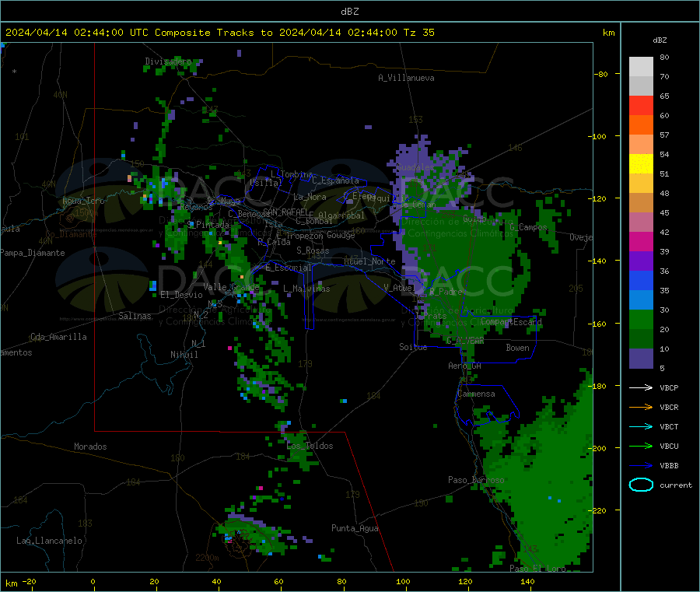This screenshot has height=592, width=700.
Task: Click the 'Morados' map label
Action: click(x=91, y=447)
